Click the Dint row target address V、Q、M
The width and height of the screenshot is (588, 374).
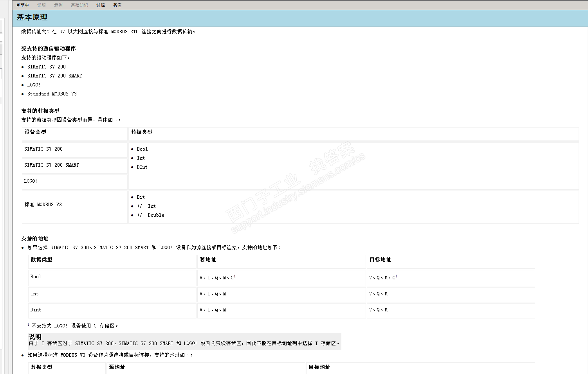tap(379, 310)
